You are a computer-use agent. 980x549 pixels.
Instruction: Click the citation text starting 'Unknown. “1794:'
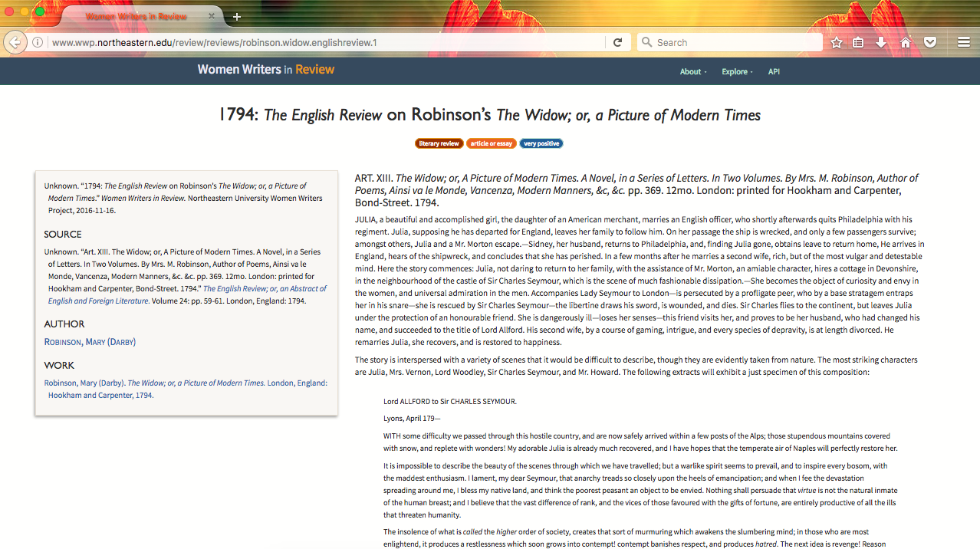tap(184, 198)
